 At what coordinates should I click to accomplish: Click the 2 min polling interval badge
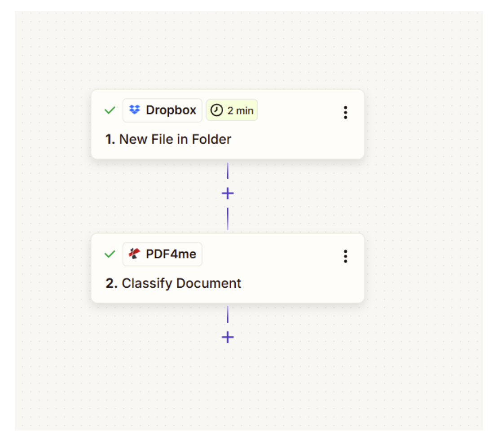(x=232, y=110)
